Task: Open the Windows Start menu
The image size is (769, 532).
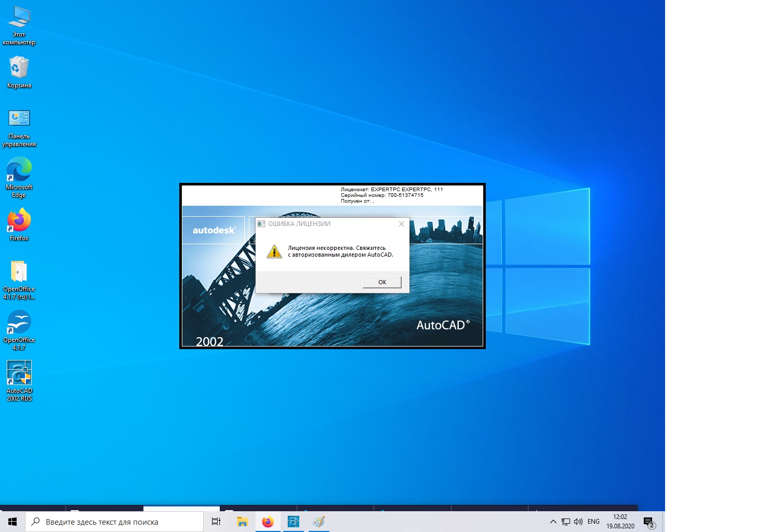Action: 12,522
